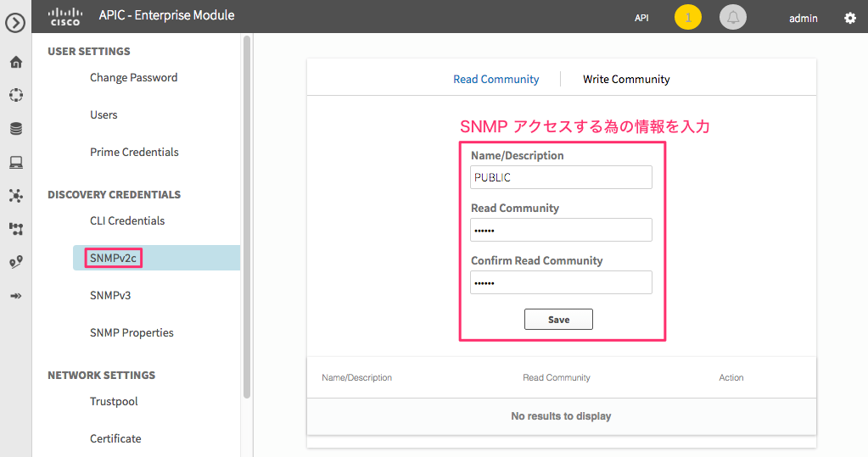
Task: Click the USER SETTINGS section heading
Action: click(x=88, y=52)
